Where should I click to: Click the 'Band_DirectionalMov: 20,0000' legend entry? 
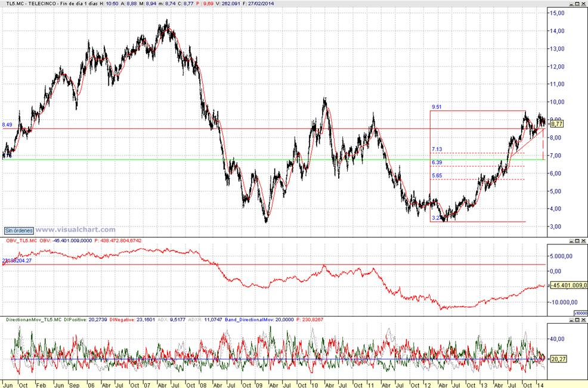(259, 320)
